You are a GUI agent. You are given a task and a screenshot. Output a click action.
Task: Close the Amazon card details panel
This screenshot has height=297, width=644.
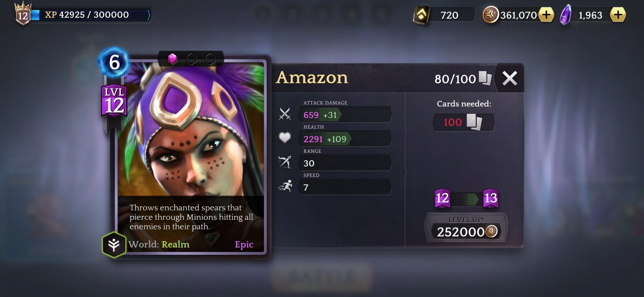tap(510, 78)
